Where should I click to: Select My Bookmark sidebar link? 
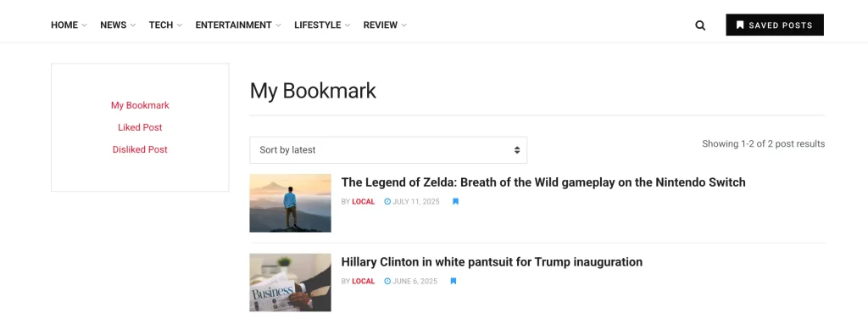pos(140,105)
